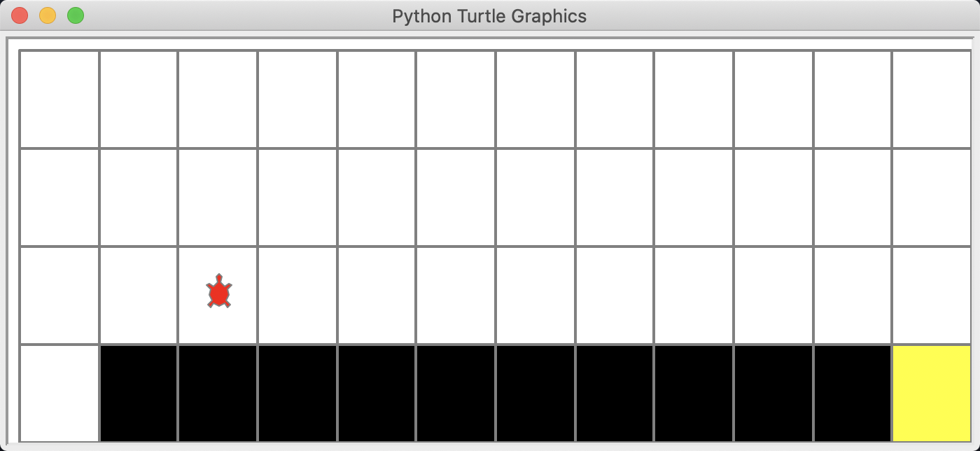Viewport: 980px width, 451px height.
Task: Close the Python Turtle Graphics window
Action: coord(20,15)
